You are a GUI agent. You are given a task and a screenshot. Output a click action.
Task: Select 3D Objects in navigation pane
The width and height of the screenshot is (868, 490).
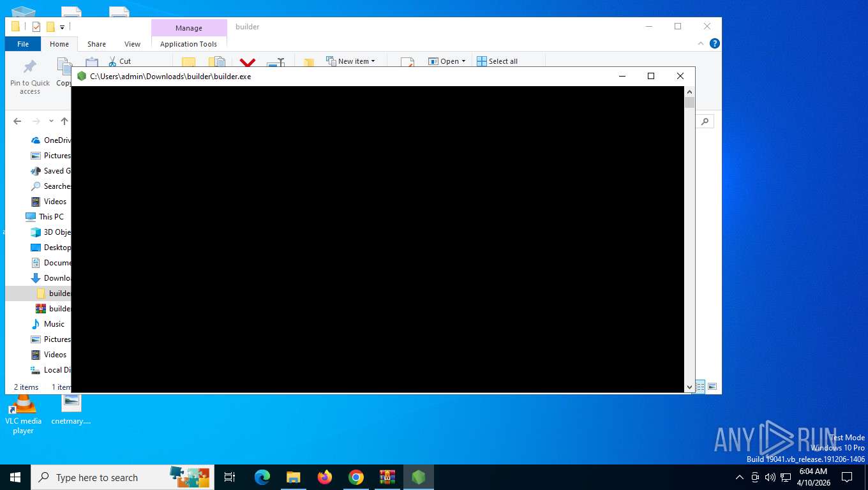click(x=51, y=232)
